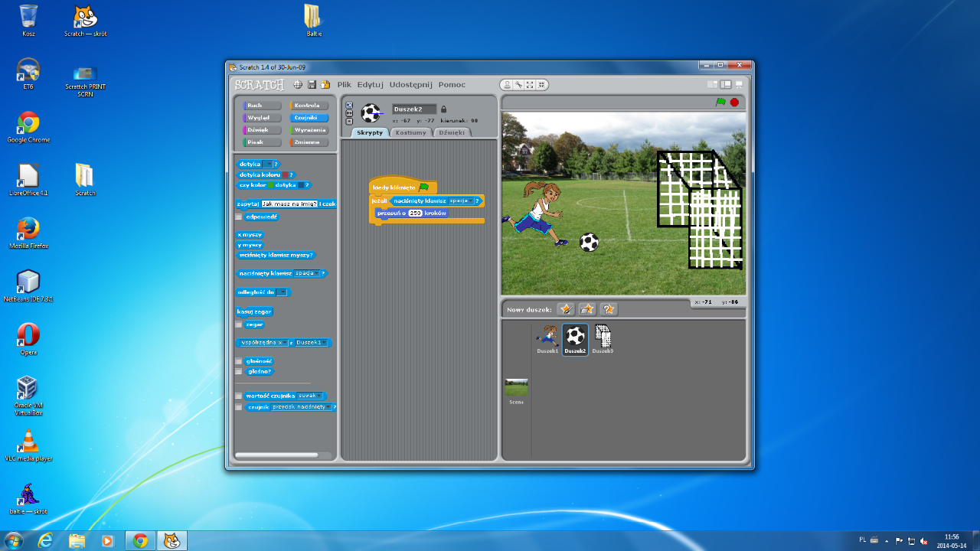The width and height of the screenshot is (980, 551).
Task: Switch to the Kostiumy tab
Action: click(x=411, y=132)
